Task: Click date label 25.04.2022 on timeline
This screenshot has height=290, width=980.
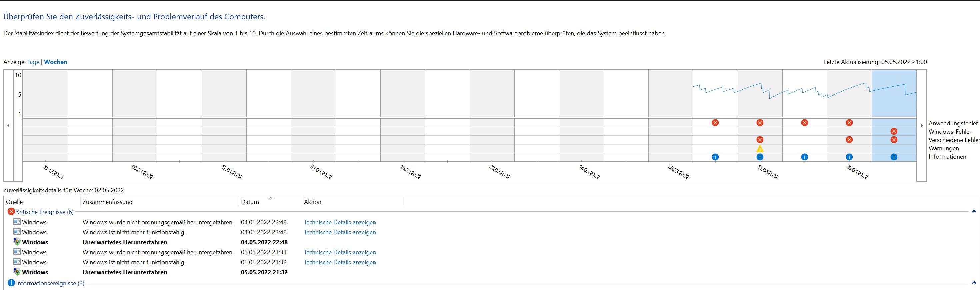Action: tap(857, 172)
